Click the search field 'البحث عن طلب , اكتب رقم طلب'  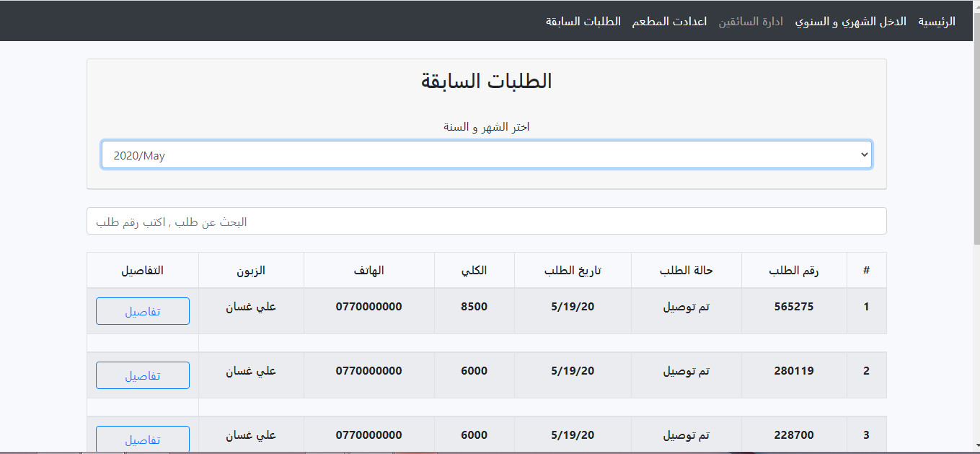click(x=486, y=220)
